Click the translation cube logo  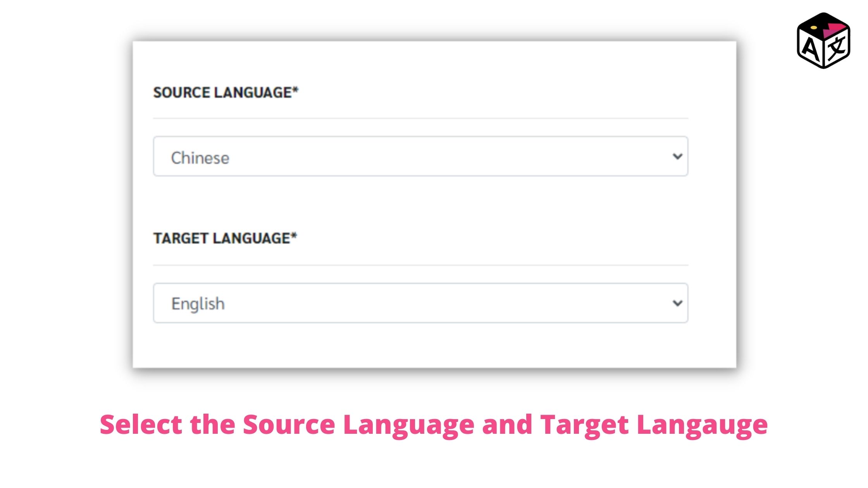pyautogui.click(x=823, y=41)
